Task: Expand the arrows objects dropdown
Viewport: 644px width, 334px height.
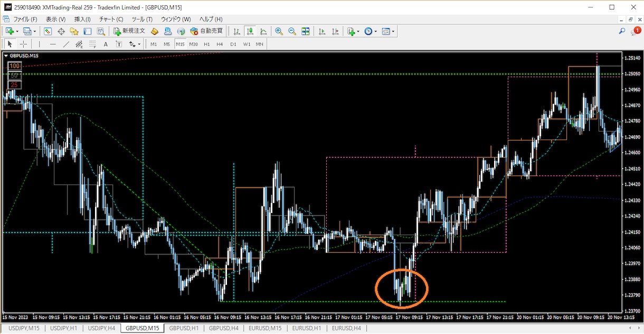Action: 139,44
